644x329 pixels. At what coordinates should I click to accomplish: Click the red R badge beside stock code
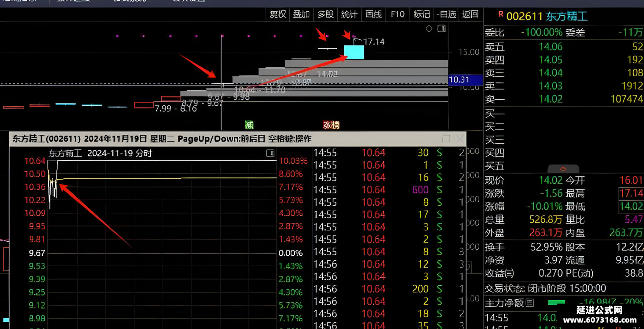pyautogui.click(x=501, y=14)
